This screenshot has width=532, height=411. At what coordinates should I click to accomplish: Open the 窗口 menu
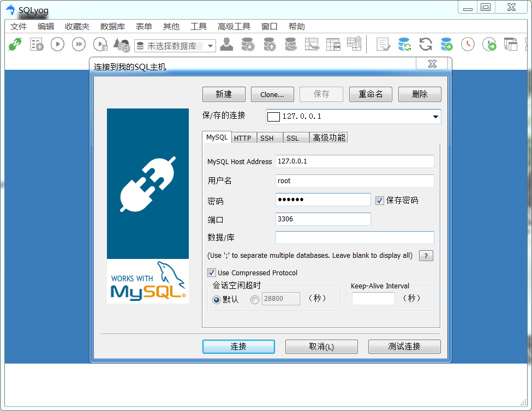[x=270, y=26]
